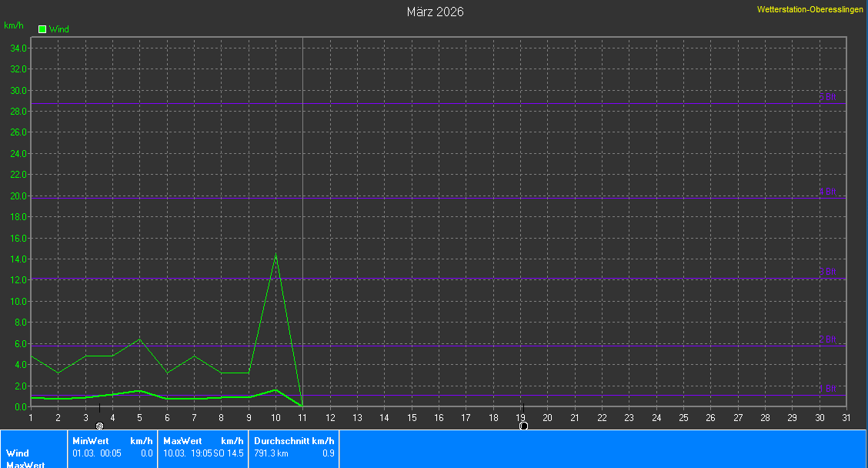This screenshot has height=468, width=868.
Task: Click the 2 Bft threshold label
Action: pos(828,339)
